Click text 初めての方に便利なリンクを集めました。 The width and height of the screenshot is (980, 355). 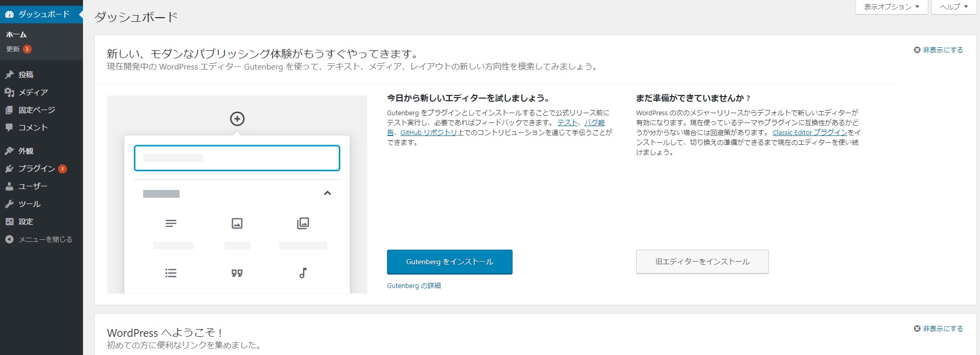[x=184, y=345]
